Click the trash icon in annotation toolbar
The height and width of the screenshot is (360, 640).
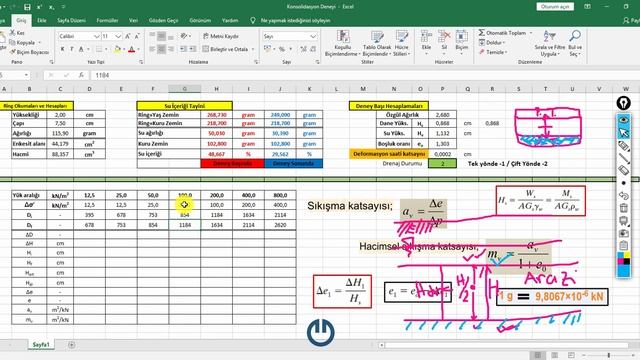[623, 208]
